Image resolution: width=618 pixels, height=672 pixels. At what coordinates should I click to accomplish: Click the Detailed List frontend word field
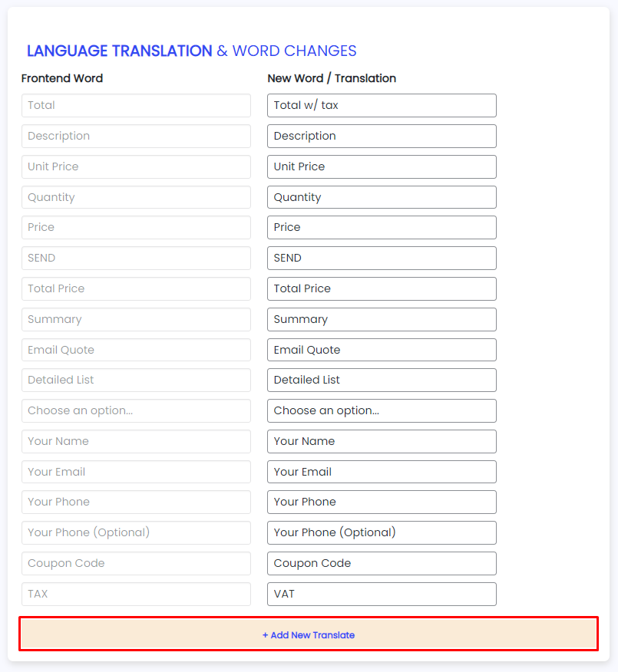[x=137, y=380]
